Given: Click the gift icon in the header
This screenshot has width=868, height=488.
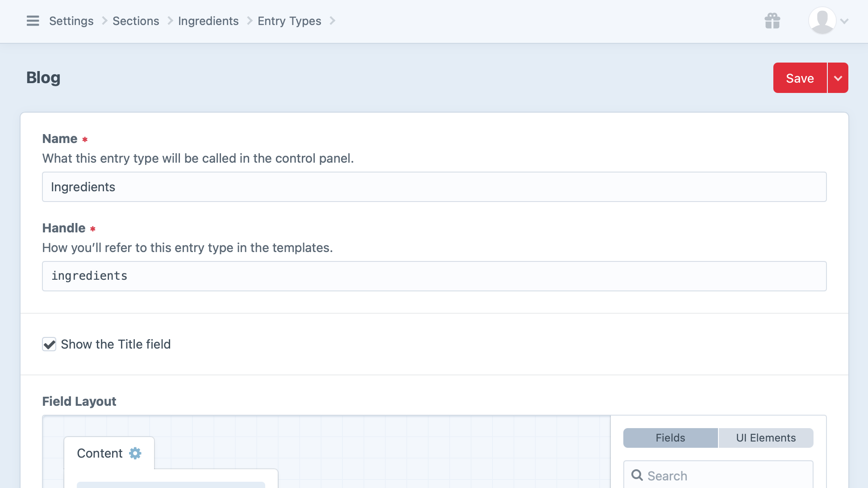Looking at the screenshot, I should tap(772, 21).
